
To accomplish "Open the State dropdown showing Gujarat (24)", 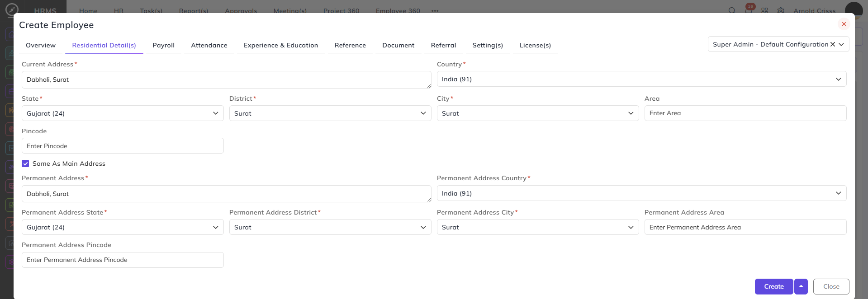I will (x=123, y=113).
